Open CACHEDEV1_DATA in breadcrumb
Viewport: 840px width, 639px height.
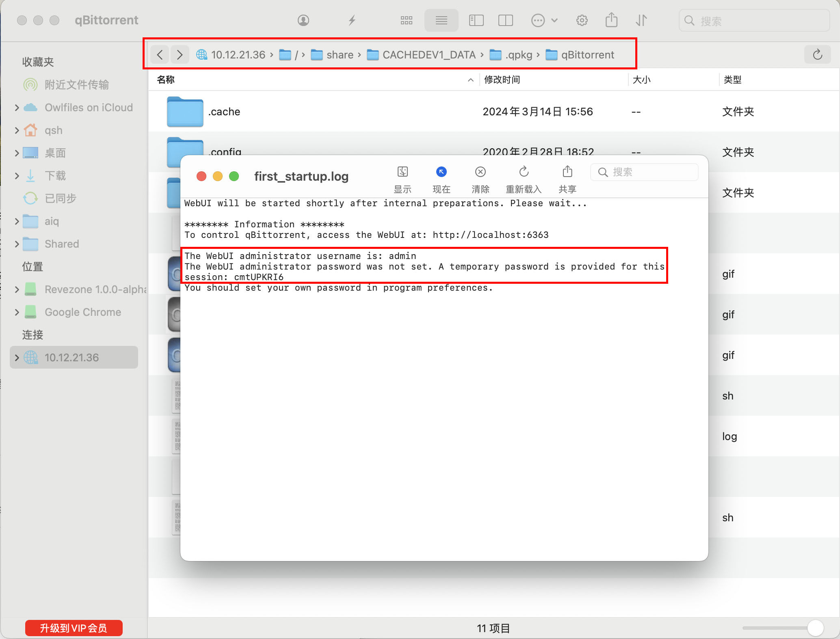(x=421, y=55)
